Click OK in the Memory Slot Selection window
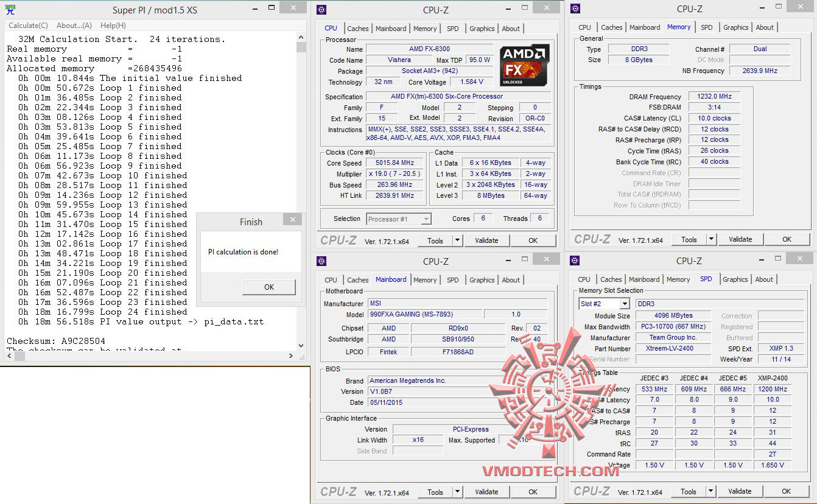The height and width of the screenshot is (504, 817). (787, 491)
